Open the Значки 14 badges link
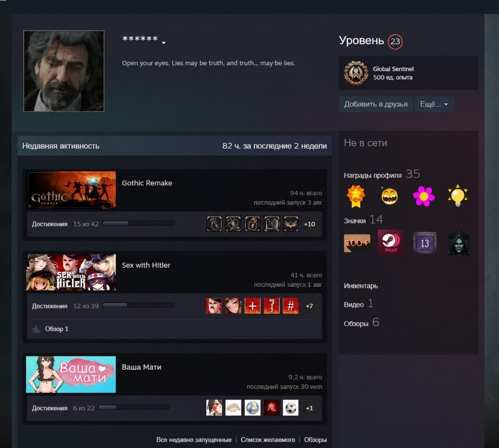499x448 pixels. (363, 220)
